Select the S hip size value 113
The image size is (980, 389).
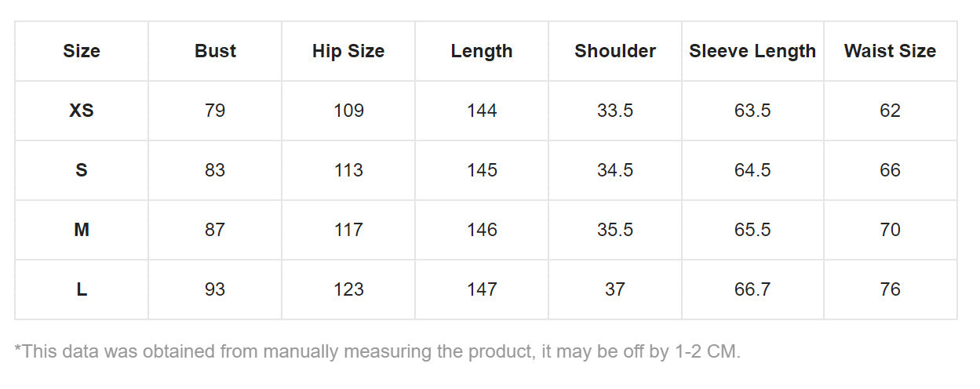pyautogui.click(x=348, y=170)
